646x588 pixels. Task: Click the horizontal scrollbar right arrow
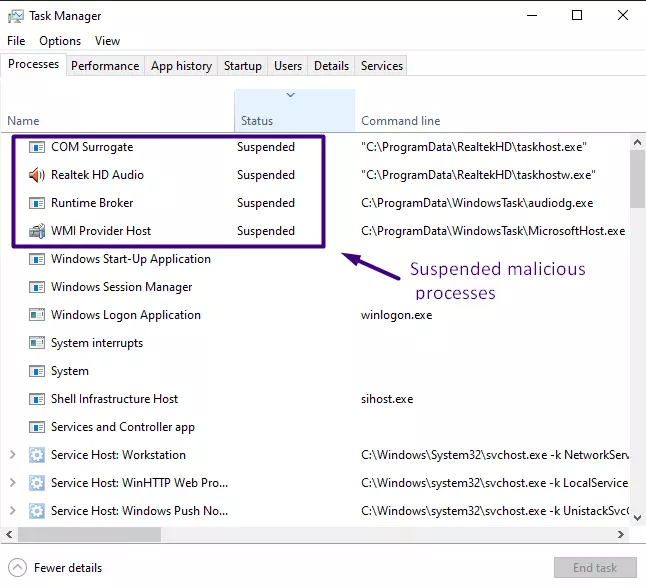click(621, 535)
